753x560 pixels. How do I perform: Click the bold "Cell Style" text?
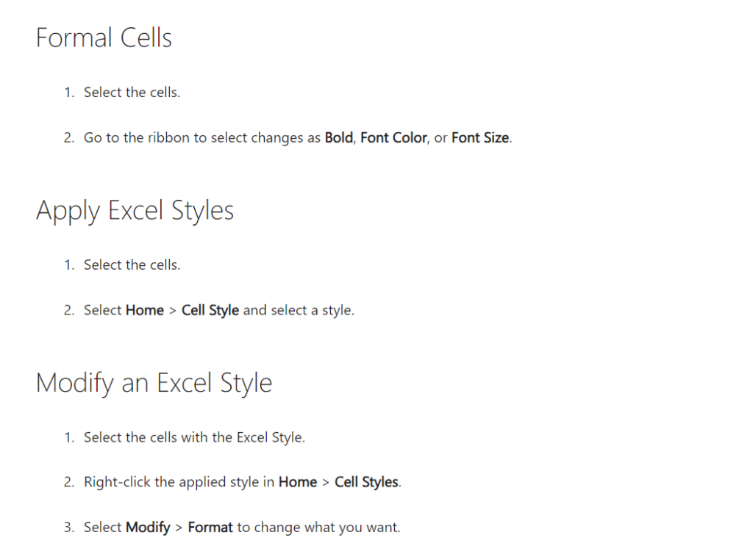[210, 310]
